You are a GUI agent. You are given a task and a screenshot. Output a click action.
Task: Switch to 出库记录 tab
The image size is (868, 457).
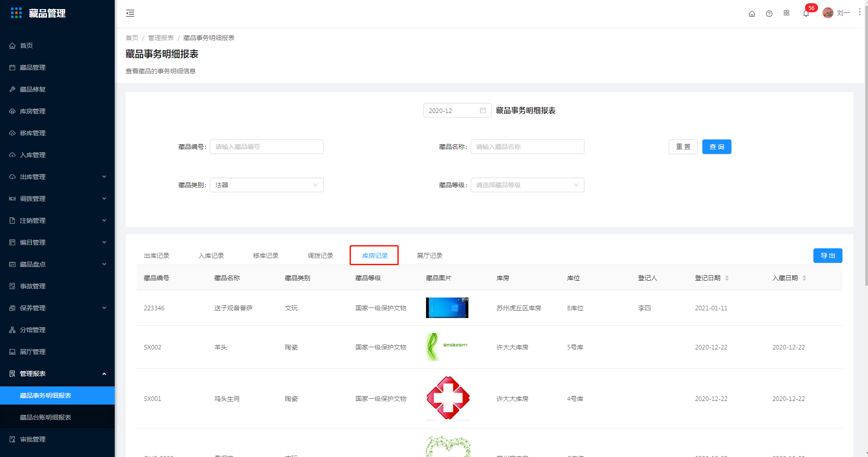pos(157,256)
